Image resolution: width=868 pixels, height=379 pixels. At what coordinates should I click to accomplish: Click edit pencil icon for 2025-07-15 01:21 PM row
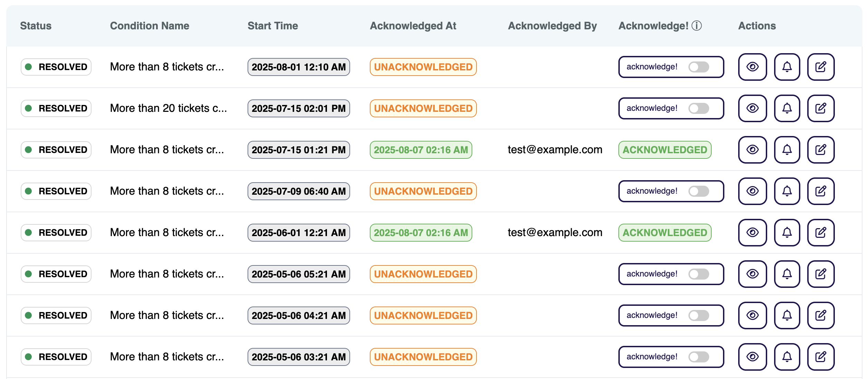(821, 150)
